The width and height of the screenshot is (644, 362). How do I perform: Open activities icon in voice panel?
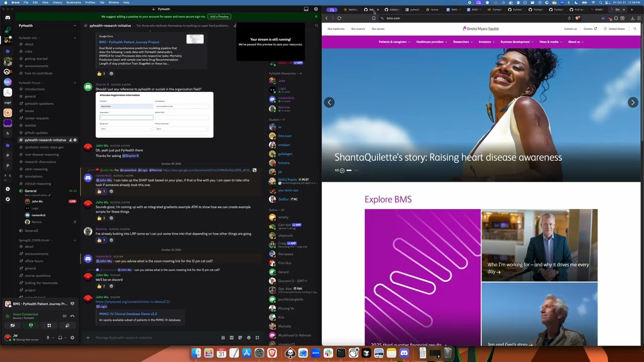coord(49,325)
